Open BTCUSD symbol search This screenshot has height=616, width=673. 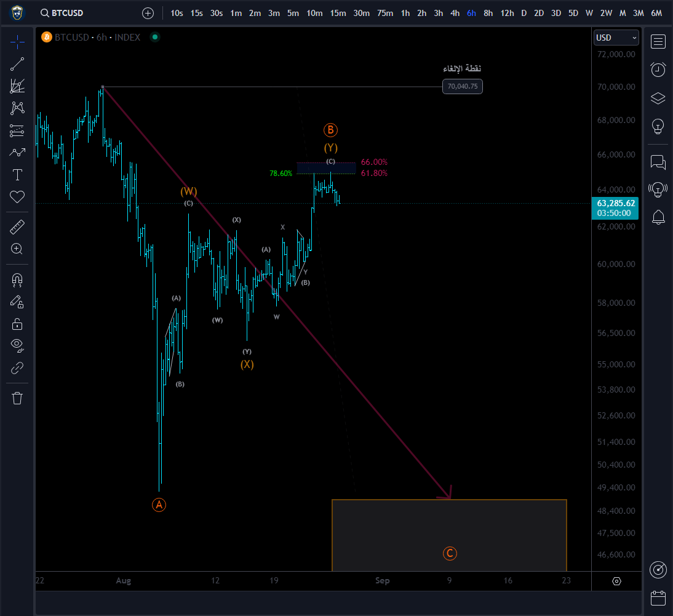62,14
